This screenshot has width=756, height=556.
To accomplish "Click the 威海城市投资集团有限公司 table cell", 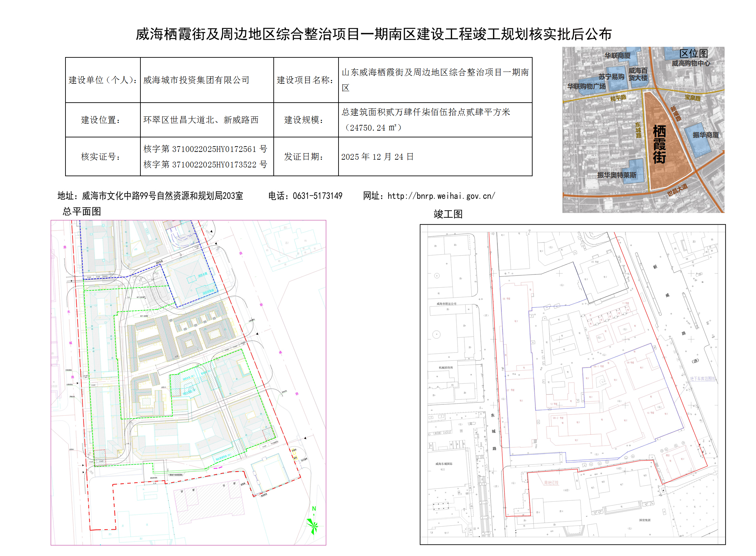I will [x=196, y=80].
